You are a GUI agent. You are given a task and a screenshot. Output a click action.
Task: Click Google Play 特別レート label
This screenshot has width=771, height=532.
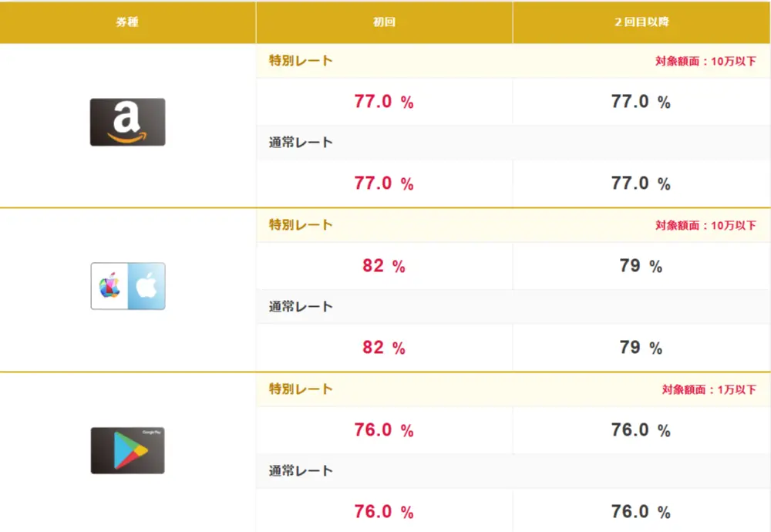pyautogui.click(x=301, y=389)
